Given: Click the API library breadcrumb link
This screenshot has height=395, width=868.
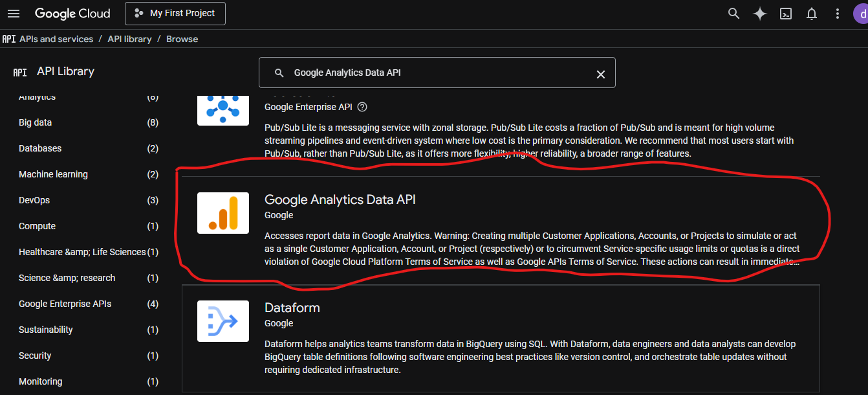Looking at the screenshot, I should pos(129,39).
